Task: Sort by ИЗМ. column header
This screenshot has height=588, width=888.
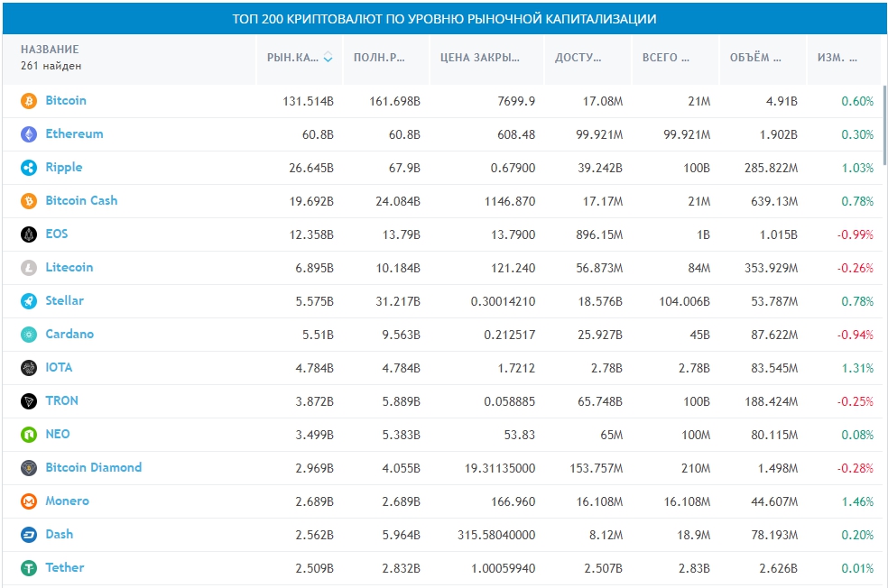Action: pyautogui.click(x=837, y=58)
